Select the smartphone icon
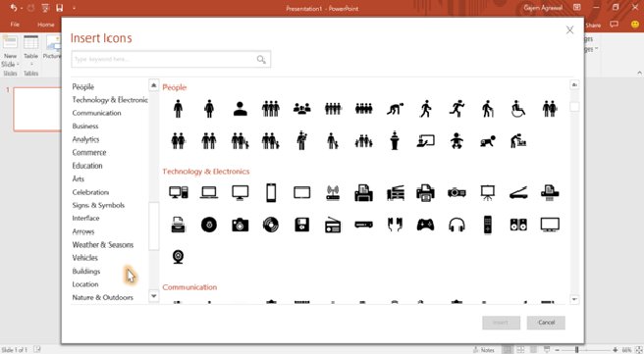The image size is (644, 354). (x=271, y=192)
